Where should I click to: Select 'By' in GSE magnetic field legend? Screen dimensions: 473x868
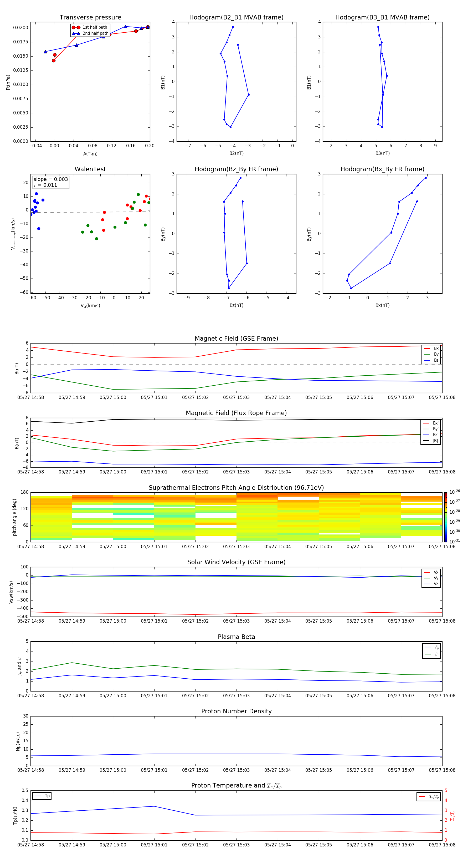coord(431,354)
